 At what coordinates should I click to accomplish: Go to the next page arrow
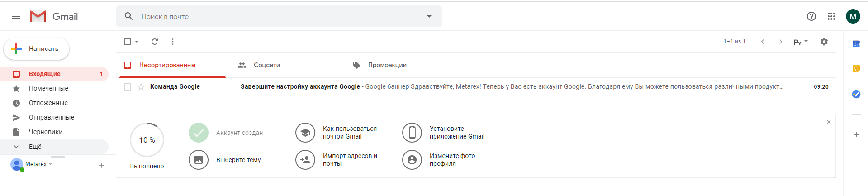[781, 42]
